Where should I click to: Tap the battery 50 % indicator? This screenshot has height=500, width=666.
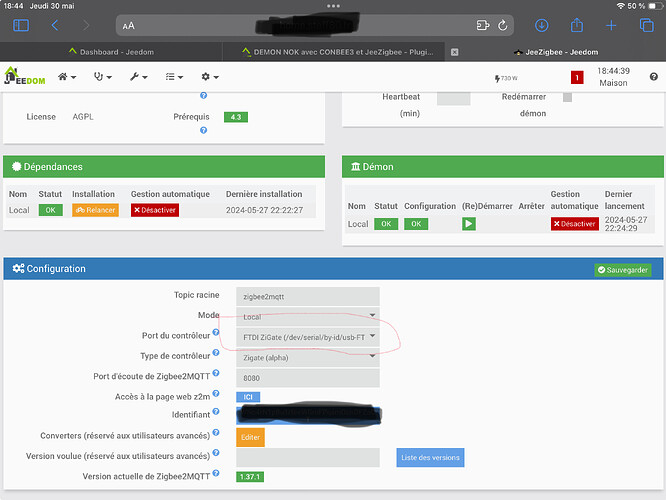click(x=644, y=6)
